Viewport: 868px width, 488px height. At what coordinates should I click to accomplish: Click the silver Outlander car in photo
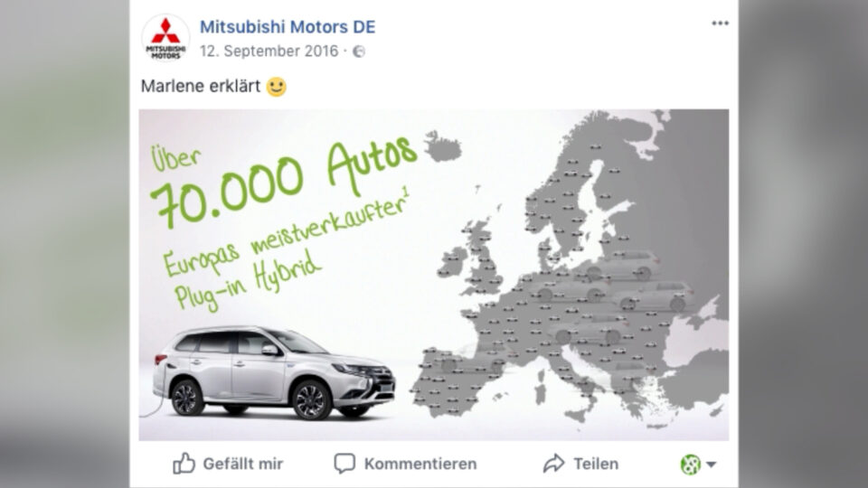[x=274, y=372]
